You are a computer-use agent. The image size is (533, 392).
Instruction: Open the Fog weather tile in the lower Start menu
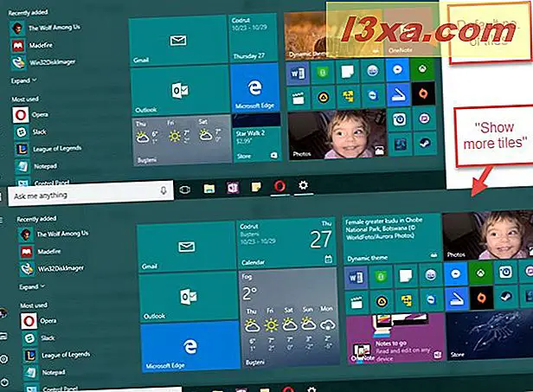[289, 318]
